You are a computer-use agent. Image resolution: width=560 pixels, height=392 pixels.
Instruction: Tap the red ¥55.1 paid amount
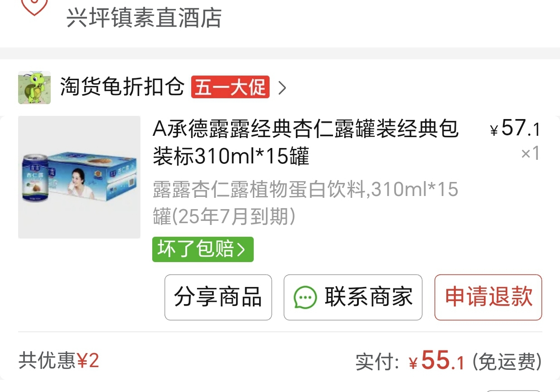pyautogui.click(x=437, y=361)
